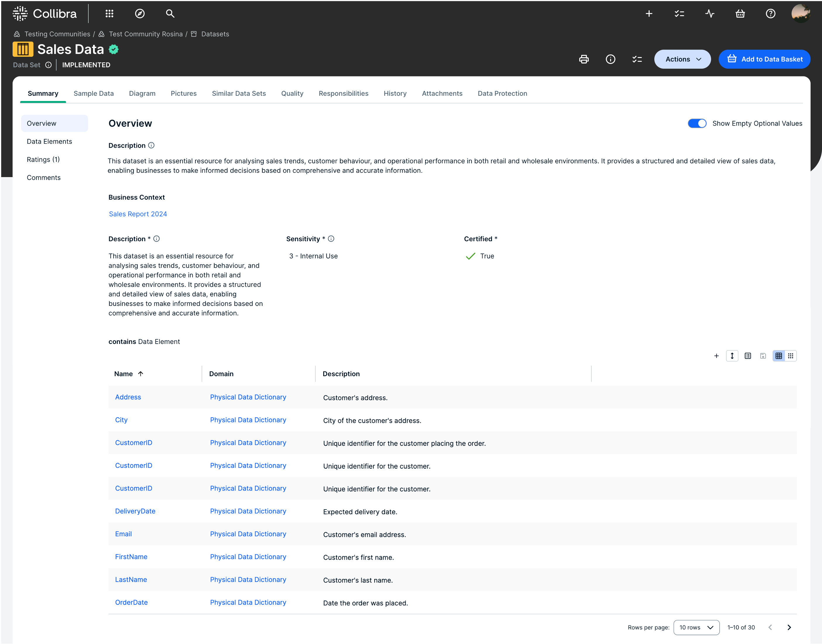Viewport: 822px width, 644px height.
Task: Click the Domain column header
Action: (x=221, y=374)
